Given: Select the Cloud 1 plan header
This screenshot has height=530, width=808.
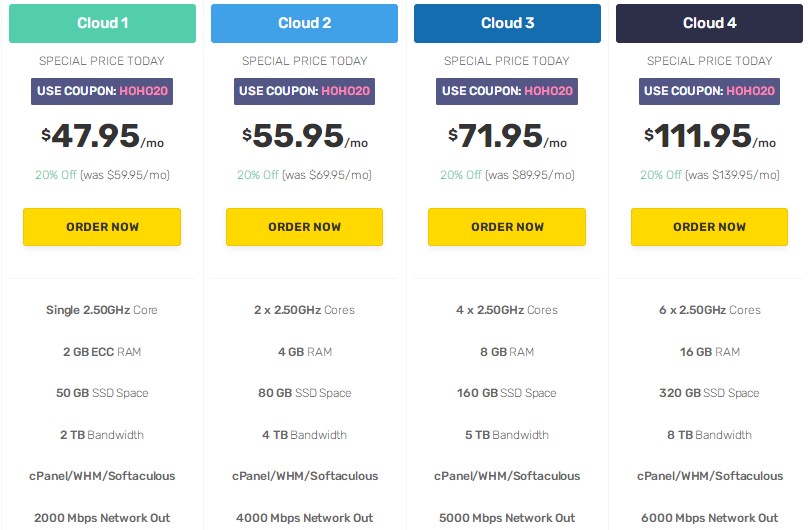Looking at the screenshot, I should pos(102,23).
